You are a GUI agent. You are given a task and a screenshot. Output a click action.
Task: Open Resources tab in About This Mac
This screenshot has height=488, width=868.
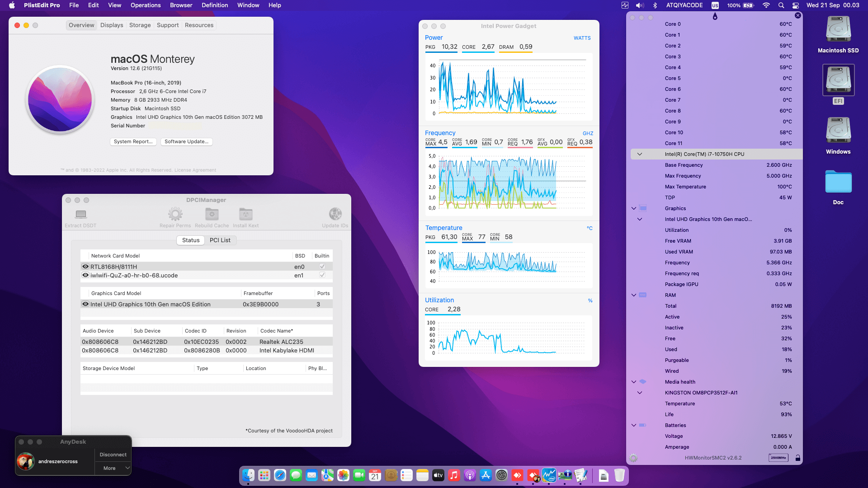[x=199, y=25]
